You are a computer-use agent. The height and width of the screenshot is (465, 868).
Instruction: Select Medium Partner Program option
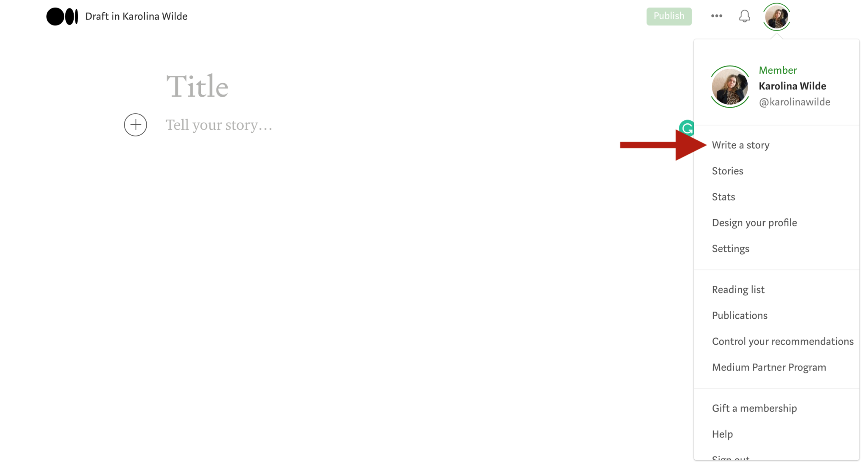(769, 367)
